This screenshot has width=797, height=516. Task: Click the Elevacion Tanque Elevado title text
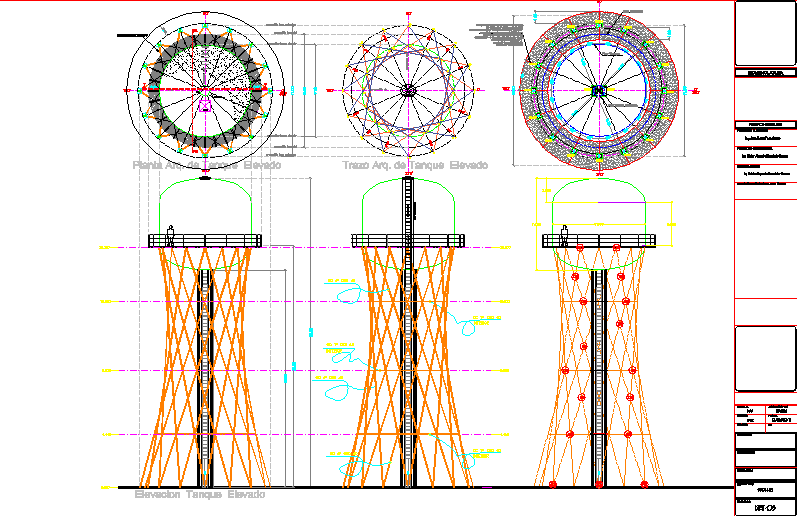pyautogui.click(x=200, y=495)
